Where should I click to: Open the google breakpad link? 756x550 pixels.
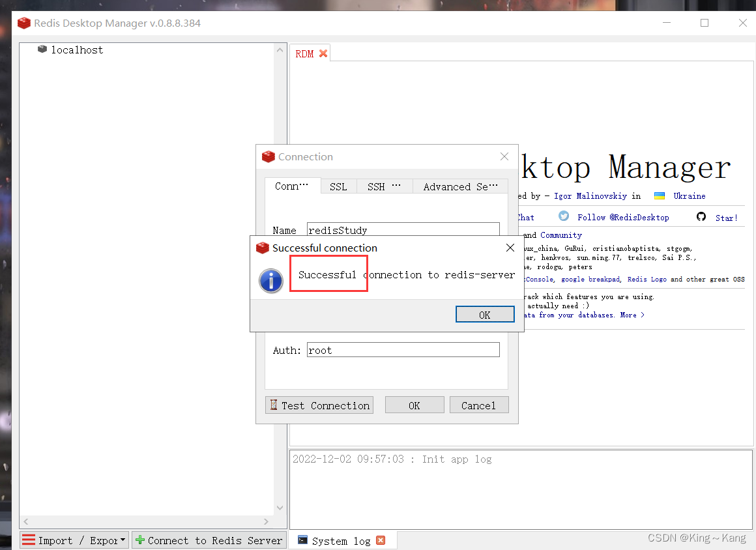(x=590, y=279)
